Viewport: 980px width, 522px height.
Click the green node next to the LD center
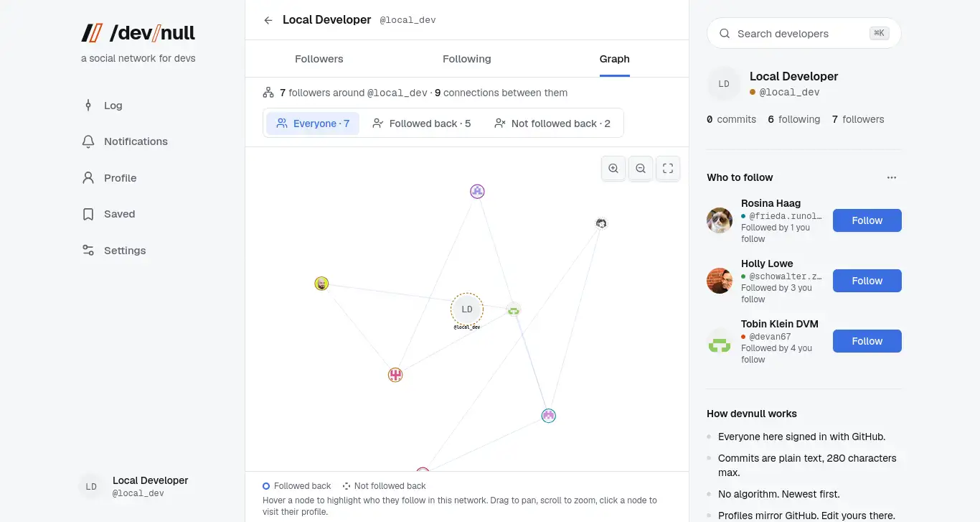pos(513,310)
